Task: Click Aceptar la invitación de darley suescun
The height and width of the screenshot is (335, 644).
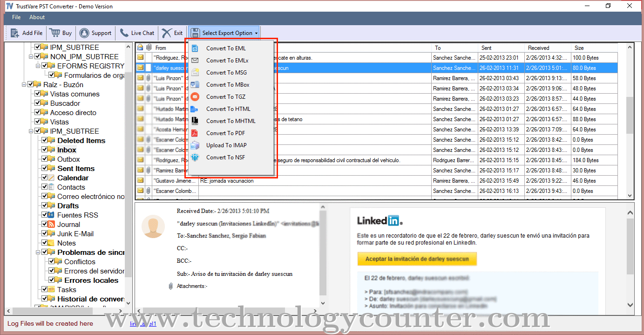Action: coord(417,259)
